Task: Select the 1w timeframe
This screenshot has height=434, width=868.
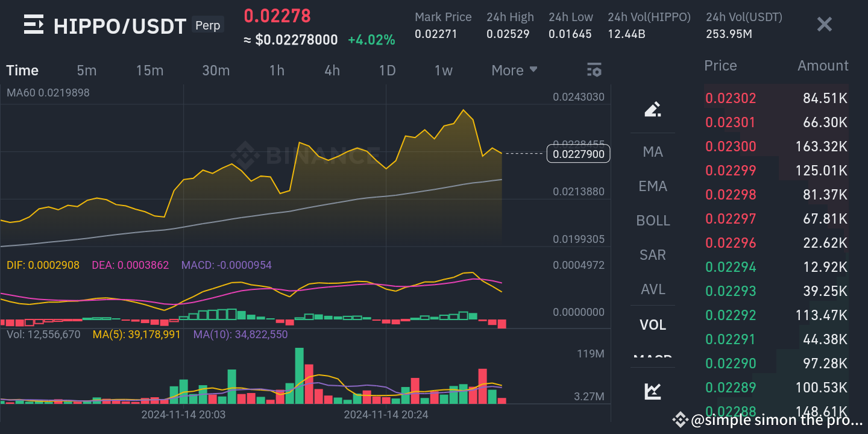Action: (443, 70)
